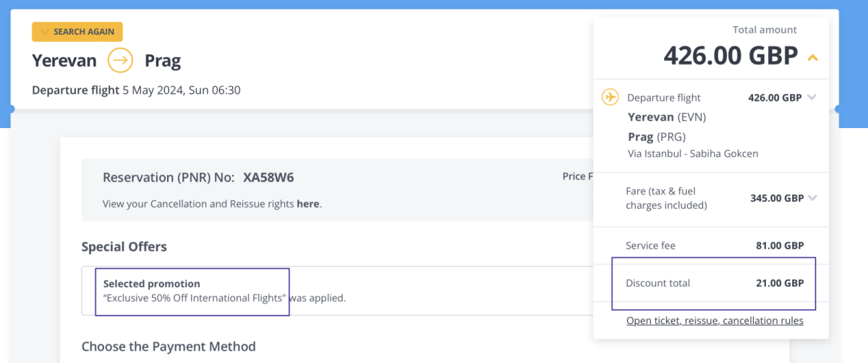The height and width of the screenshot is (363, 868).
Task: Click the Prag destination city heading
Action: click(163, 60)
